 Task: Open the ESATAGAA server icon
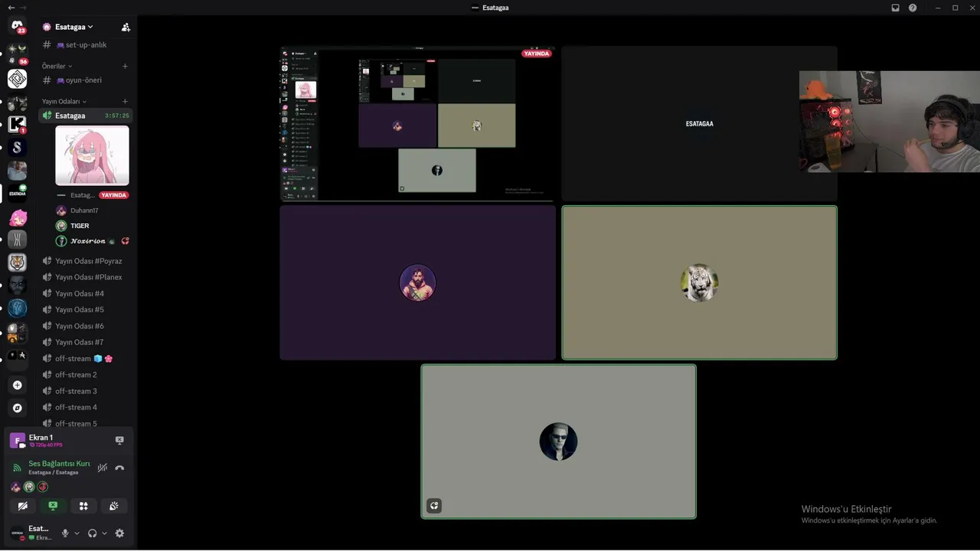[17, 193]
